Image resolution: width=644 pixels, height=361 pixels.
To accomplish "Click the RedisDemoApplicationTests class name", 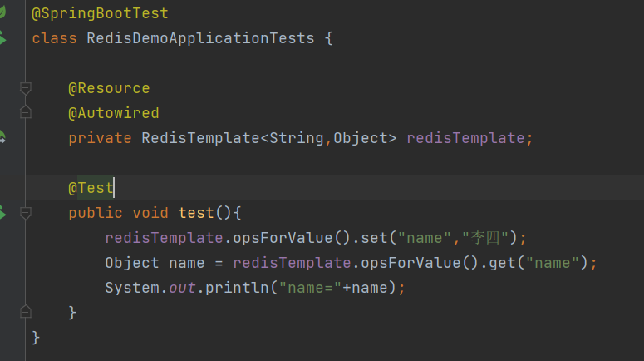I will click(x=200, y=38).
